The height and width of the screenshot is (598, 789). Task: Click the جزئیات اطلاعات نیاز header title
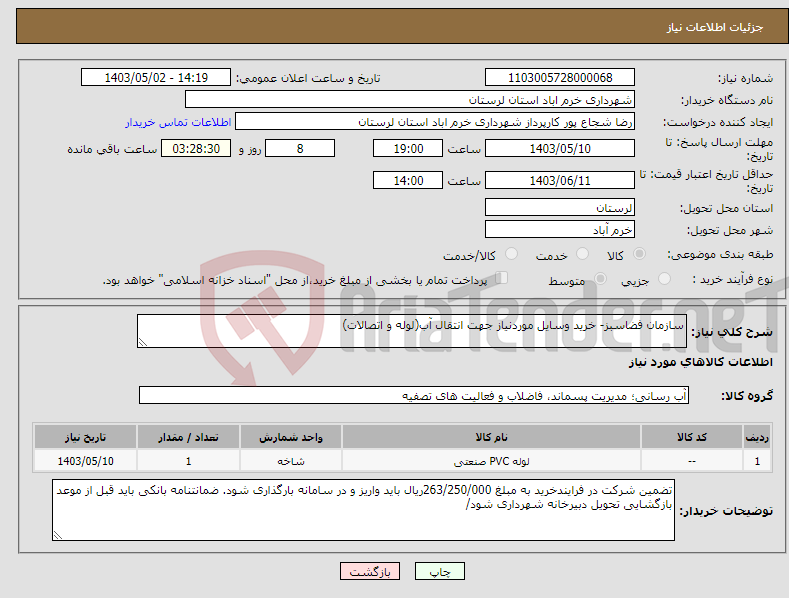[715, 27]
